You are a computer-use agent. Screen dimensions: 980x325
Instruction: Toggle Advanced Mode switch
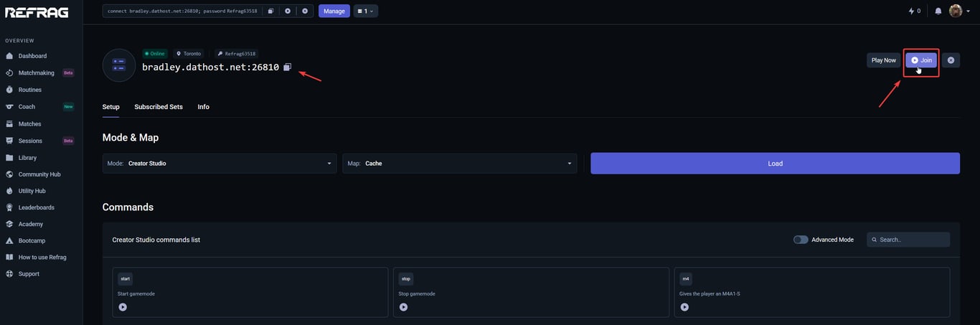801,240
